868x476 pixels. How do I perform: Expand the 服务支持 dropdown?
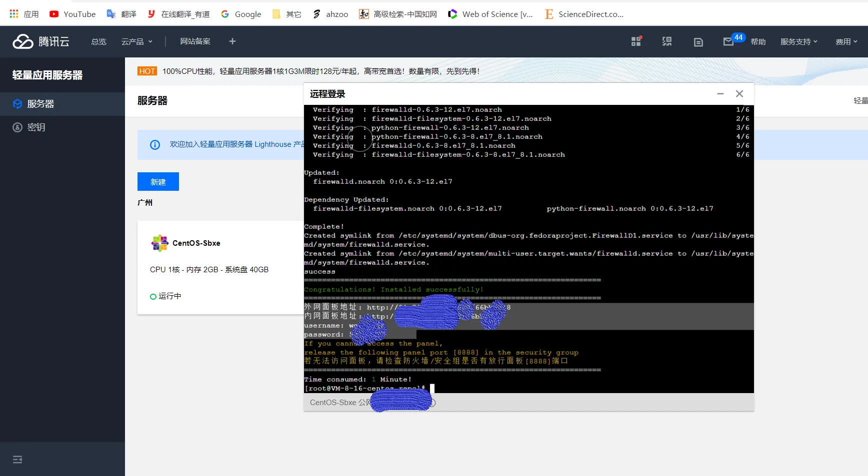click(798, 42)
